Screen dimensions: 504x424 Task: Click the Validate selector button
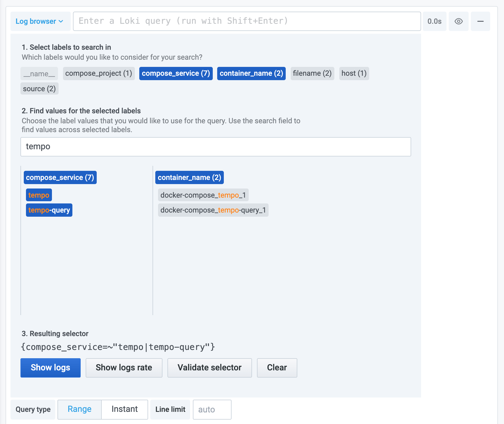click(209, 368)
